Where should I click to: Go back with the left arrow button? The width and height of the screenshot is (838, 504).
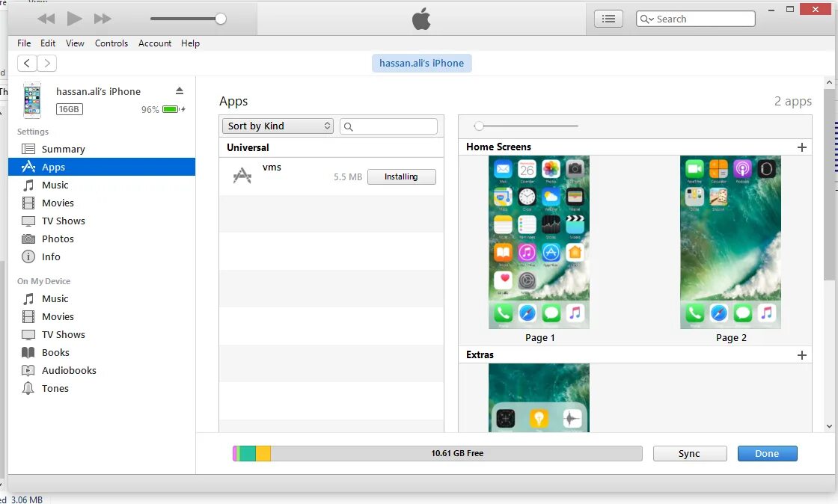coord(27,63)
